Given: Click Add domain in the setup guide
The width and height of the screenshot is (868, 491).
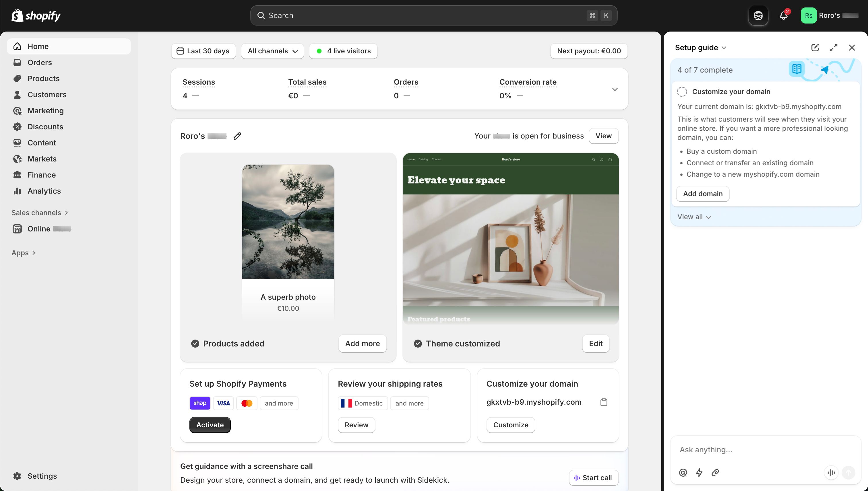Looking at the screenshot, I should [703, 194].
